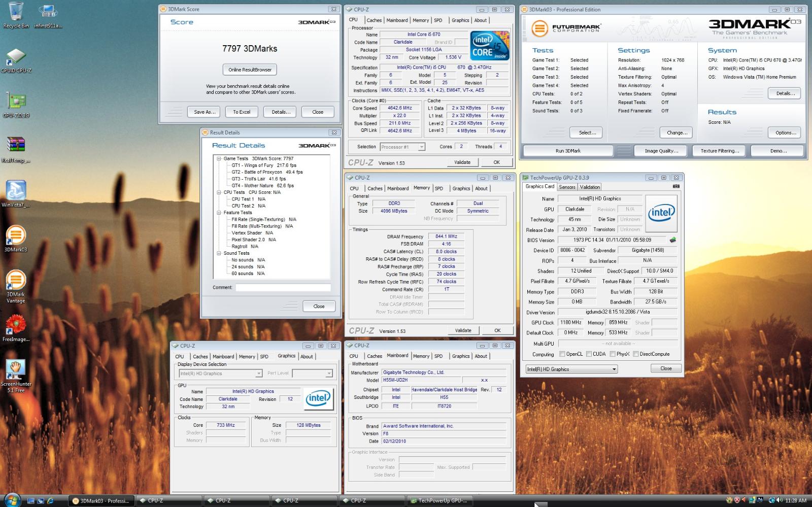Enable the OpenCL checkbox in GPU-Z
The image size is (812, 507).
(562, 354)
